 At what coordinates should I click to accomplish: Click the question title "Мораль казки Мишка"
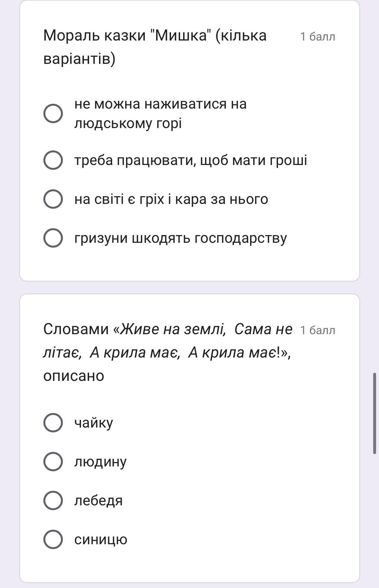155,47
